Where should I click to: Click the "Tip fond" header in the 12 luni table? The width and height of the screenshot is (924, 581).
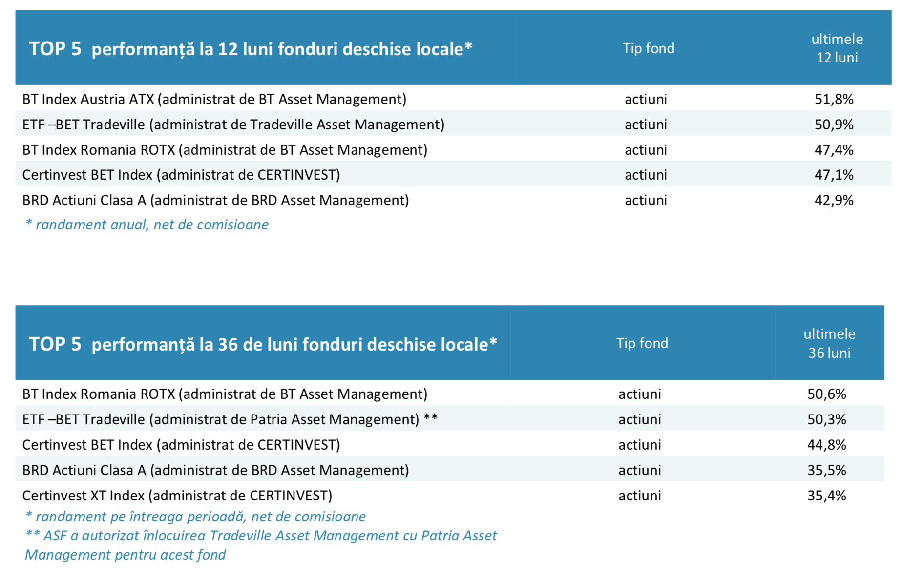point(648,48)
